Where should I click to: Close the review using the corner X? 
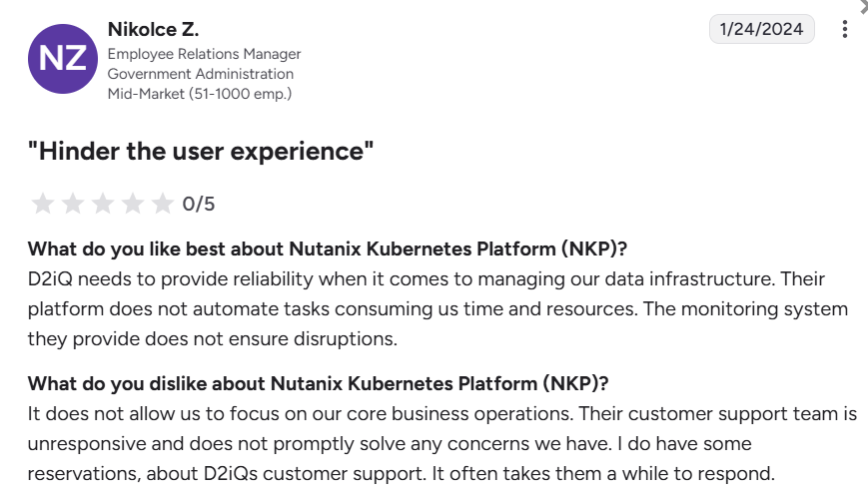(862, 4)
